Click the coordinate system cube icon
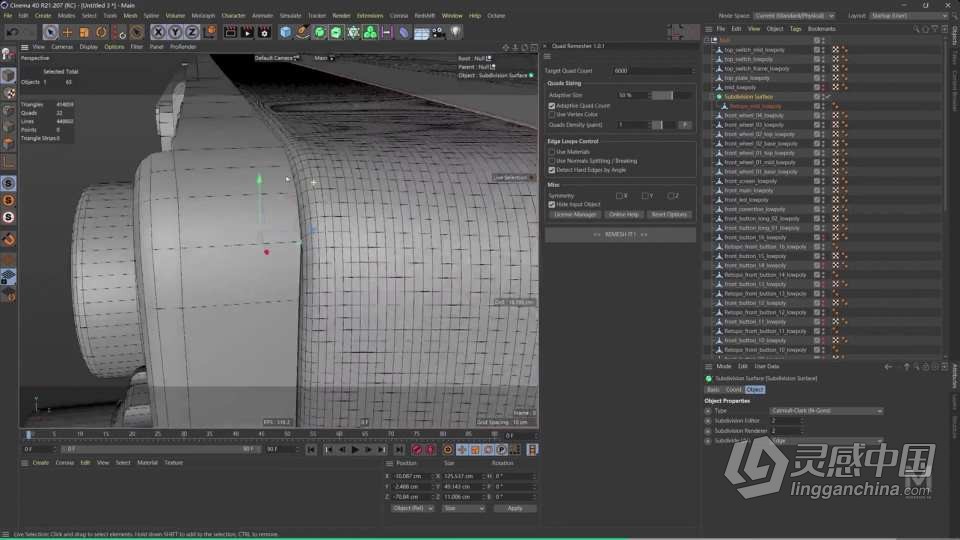This screenshot has height=540, width=960. pyautogui.click(x=209, y=32)
